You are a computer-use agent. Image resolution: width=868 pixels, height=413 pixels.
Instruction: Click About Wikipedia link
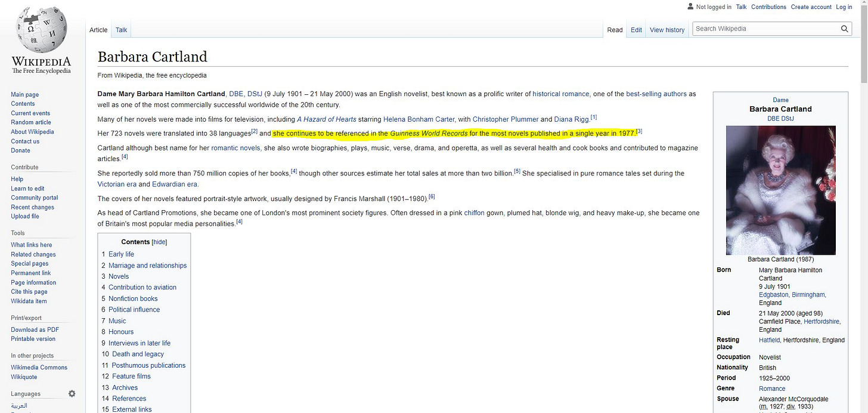pos(32,132)
